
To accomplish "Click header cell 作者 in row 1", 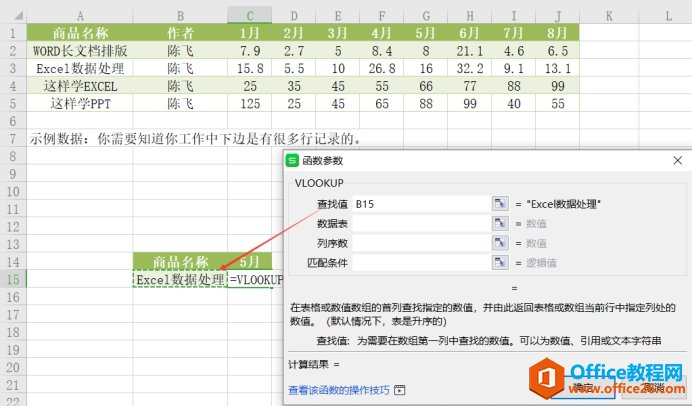I will tap(180, 33).
